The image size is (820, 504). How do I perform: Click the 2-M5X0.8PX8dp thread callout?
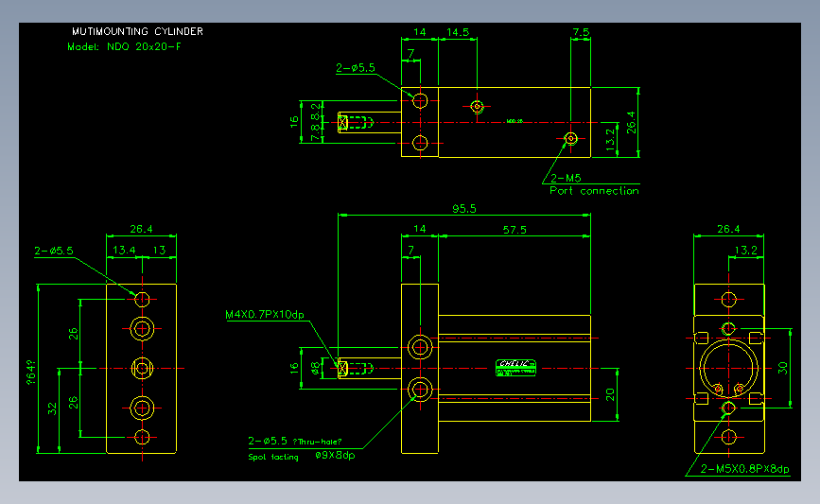pyautogui.click(x=744, y=469)
